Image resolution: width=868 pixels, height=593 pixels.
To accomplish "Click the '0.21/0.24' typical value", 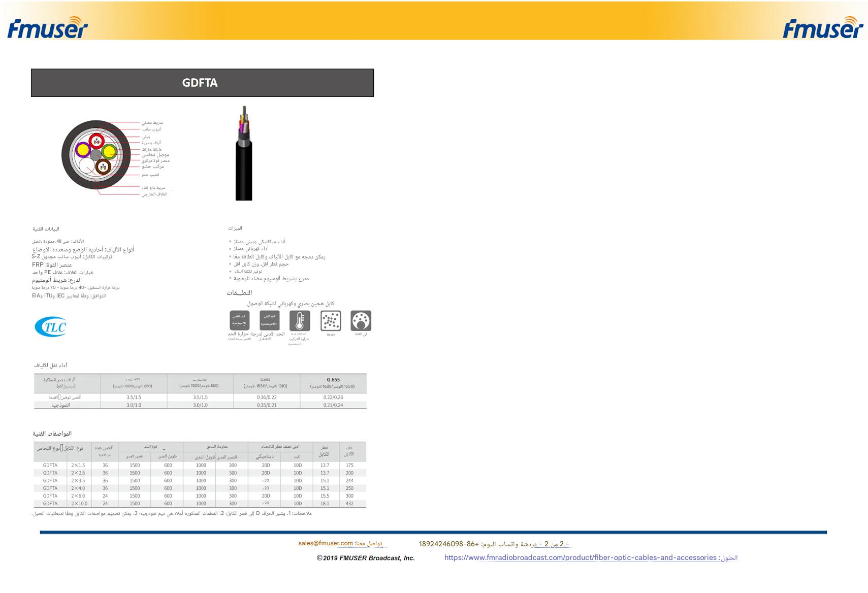I will [x=333, y=405].
